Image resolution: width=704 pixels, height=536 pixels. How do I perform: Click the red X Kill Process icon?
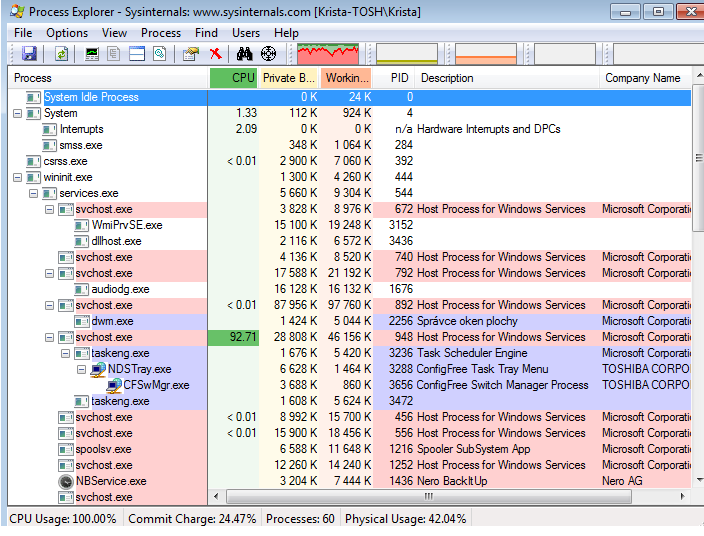215,54
